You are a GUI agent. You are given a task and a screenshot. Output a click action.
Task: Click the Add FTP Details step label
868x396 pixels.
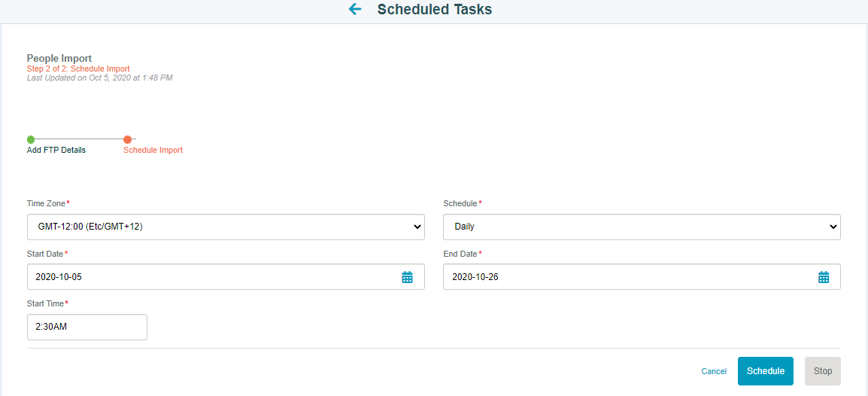coord(56,150)
